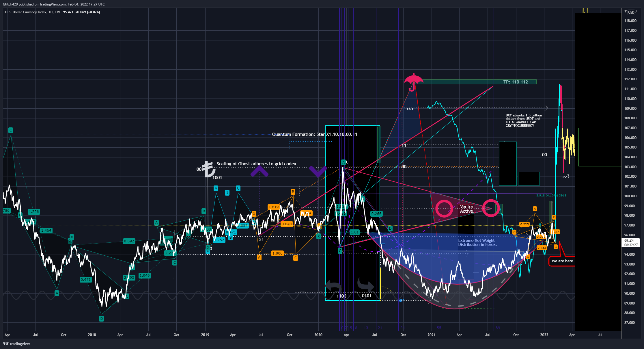
Task: Select the 'Vector Active.' annotation
Action: (467, 209)
